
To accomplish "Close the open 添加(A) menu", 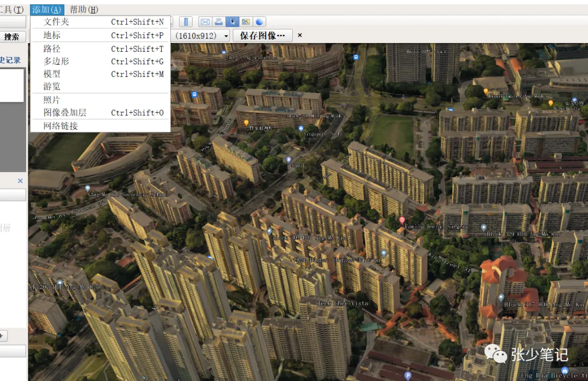I will [x=47, y=10].
